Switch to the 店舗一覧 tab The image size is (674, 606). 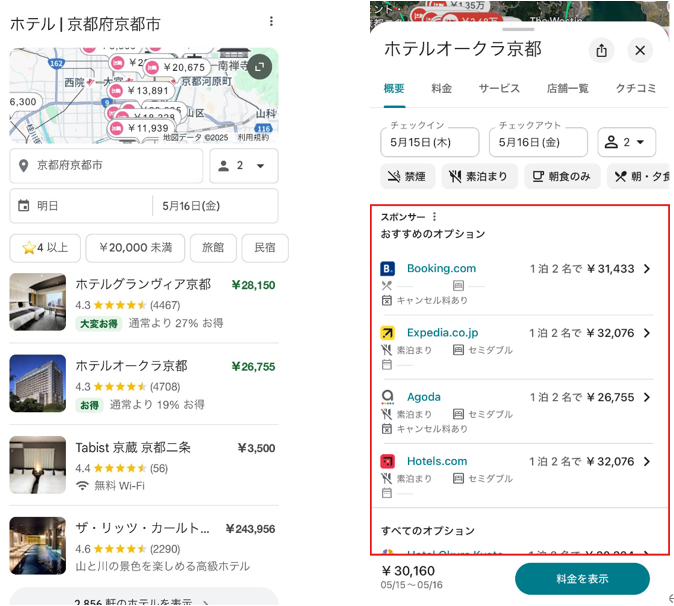[567, 89]
